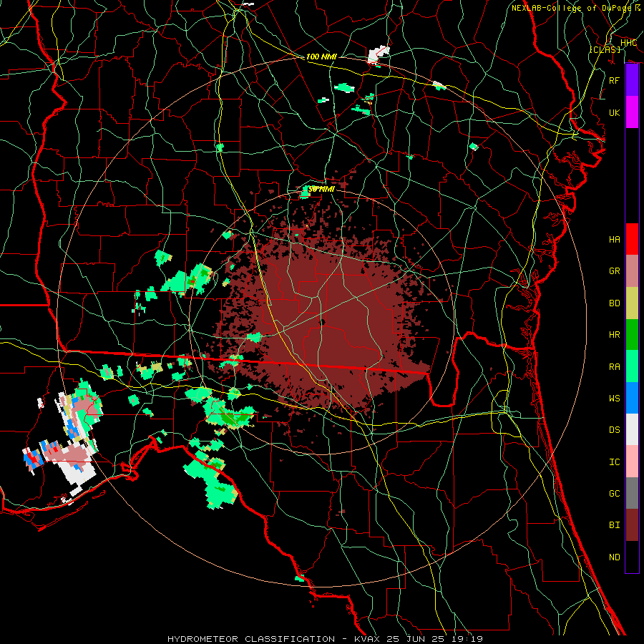The width and height of the screenshot is (644, 644).
Task: Click the 50 NMI range ring label
Action: tap(321, 190)
